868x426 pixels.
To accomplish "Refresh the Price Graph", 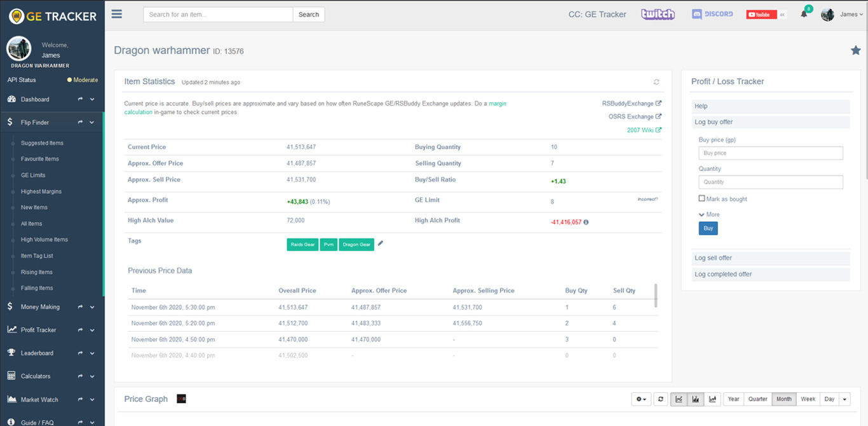I will coord(660,399).
